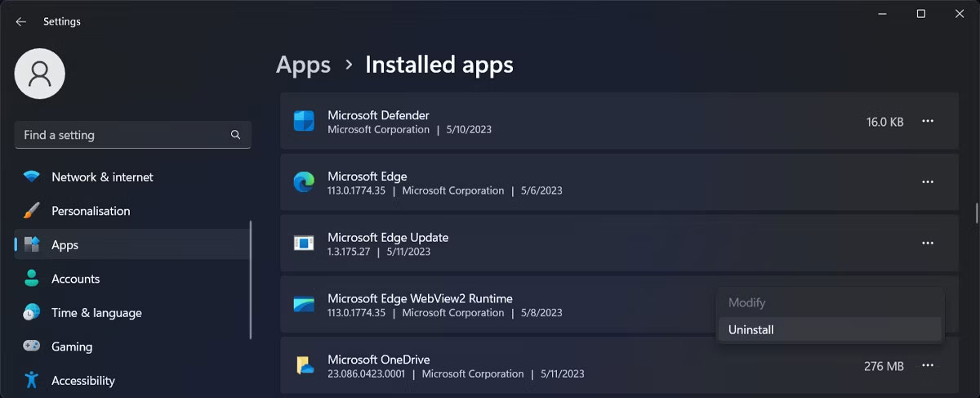Click Microsoft Edge WebView2 Runtime name
The image size is (980, 398).
click(420, 299)
